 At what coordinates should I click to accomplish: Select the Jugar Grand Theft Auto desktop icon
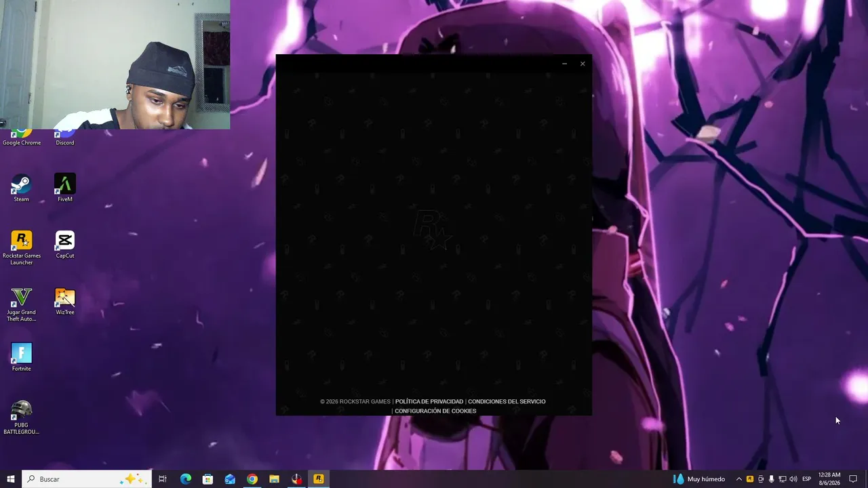pyautogui.click(x=22, y=304)
